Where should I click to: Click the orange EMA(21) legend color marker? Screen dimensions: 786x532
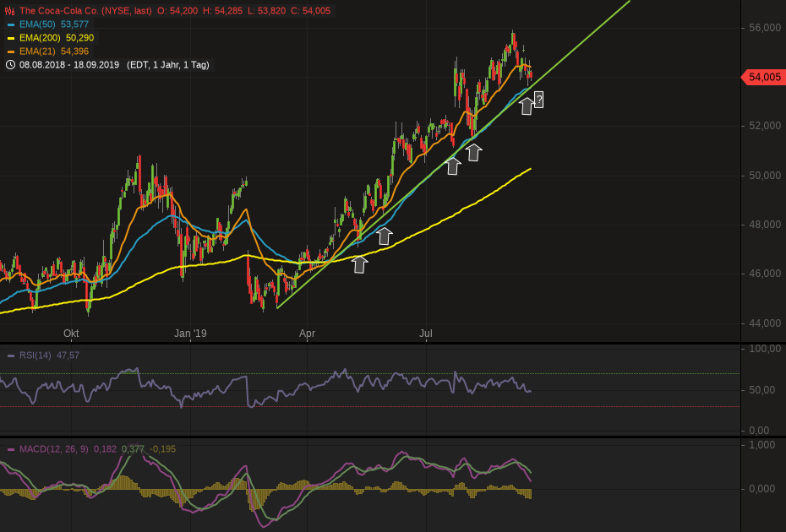pos(9,52)
